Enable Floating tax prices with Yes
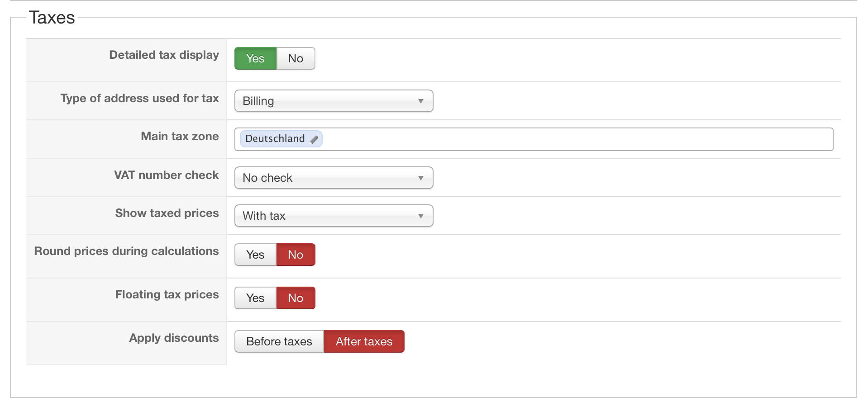The height and width of the screenshot is (406, 868). point(255,298)
